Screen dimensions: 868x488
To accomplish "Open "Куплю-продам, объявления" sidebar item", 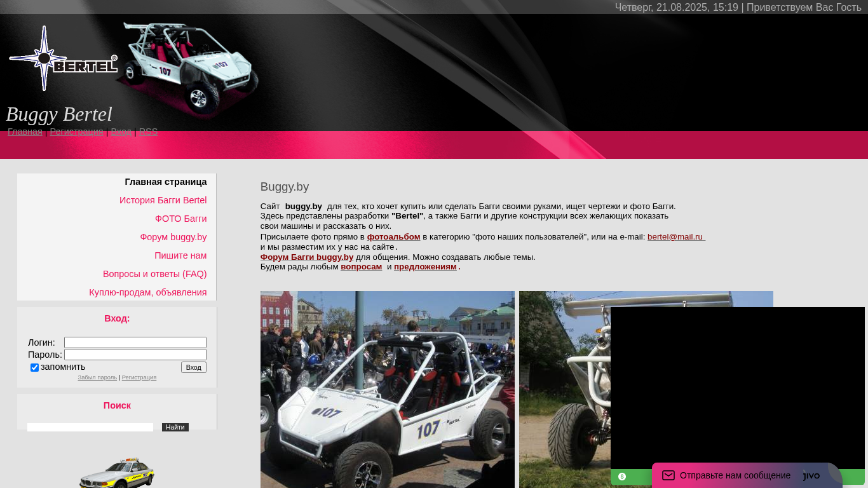I will [x=148, y=292].
